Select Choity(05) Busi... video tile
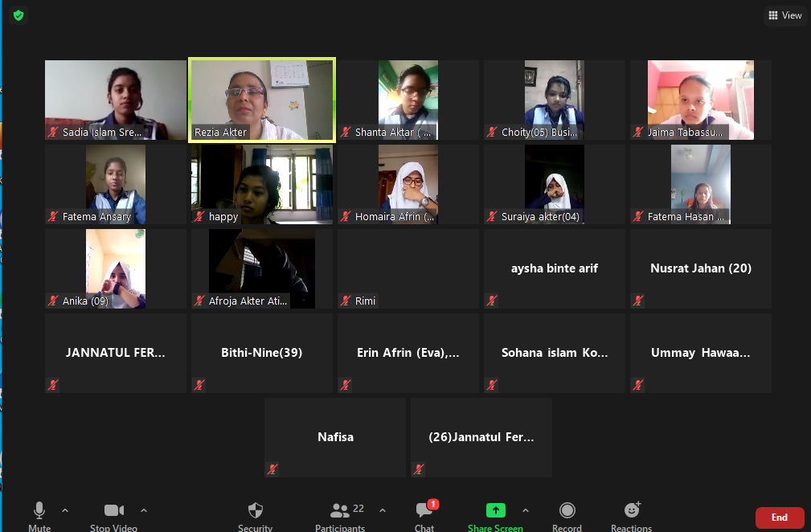811x532 pixels. pyautogui.click(x=555, y=100)
